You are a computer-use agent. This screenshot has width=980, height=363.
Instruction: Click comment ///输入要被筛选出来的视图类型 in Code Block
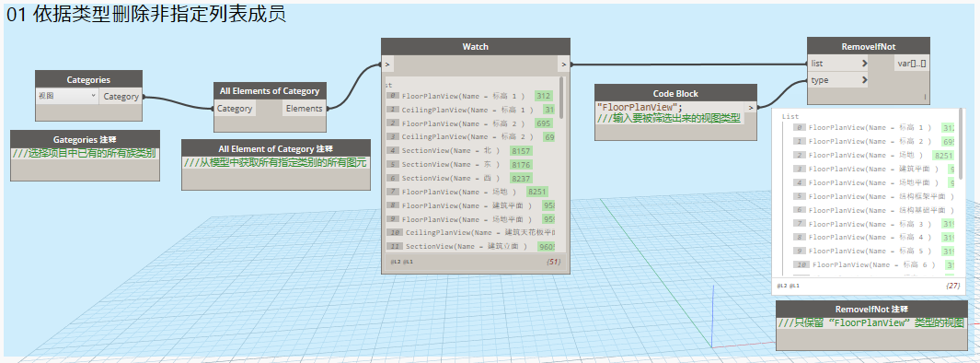click(669, 118)
